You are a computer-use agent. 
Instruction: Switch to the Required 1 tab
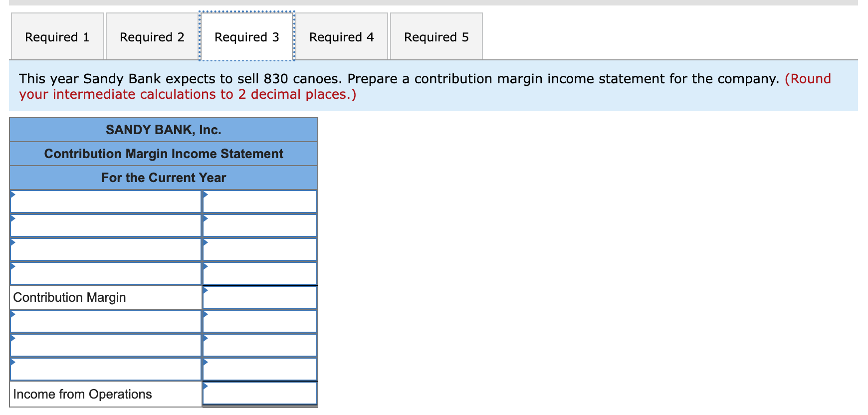pyautogui.click(x=57, y=36)
